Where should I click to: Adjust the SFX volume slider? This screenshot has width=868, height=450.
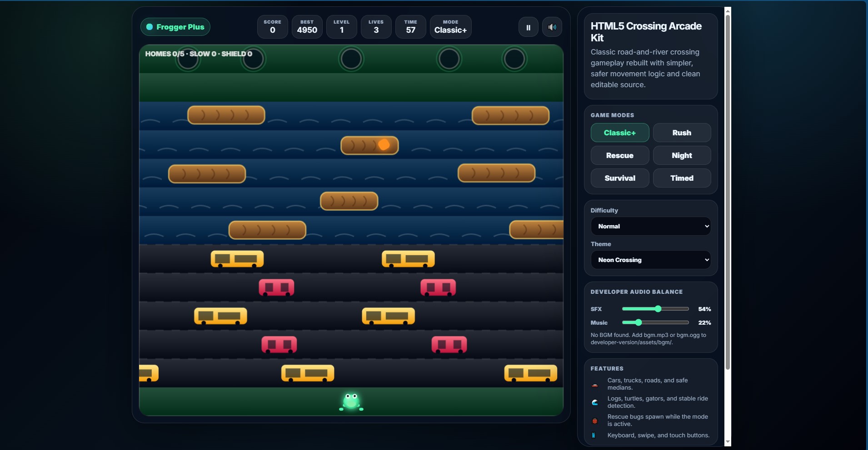coord(655,309)
